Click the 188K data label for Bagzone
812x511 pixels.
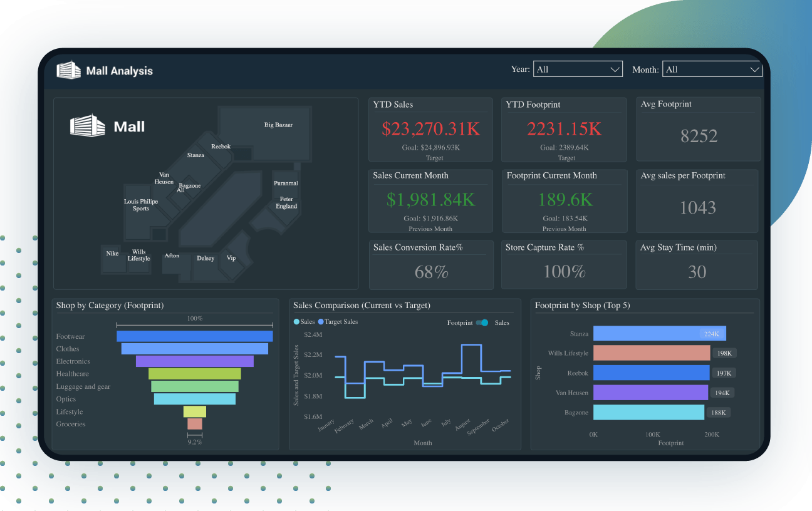(x=719, y=413)
